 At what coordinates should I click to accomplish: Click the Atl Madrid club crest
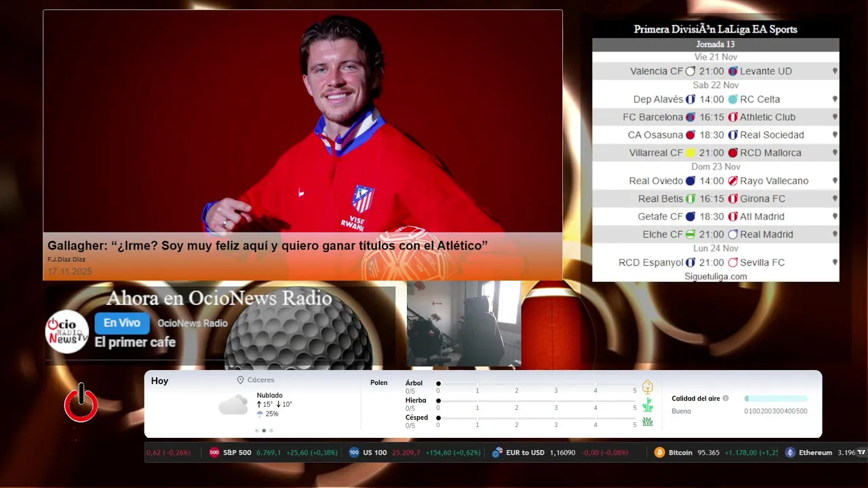coord(732,217)
